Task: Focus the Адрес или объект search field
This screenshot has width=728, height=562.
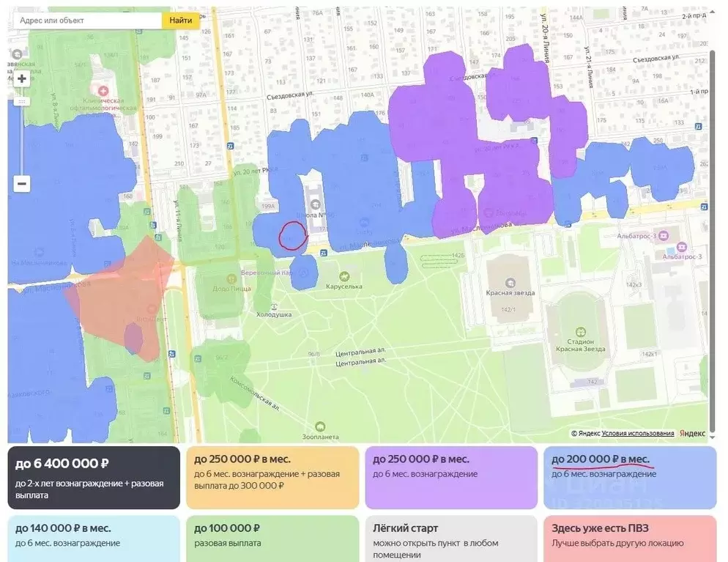Action: [x=88, y=21]
